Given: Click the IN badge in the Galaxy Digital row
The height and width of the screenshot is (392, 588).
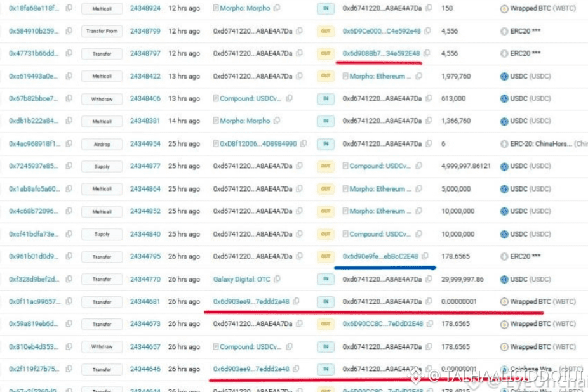Looking at the screenshot, I should [326, 279].
